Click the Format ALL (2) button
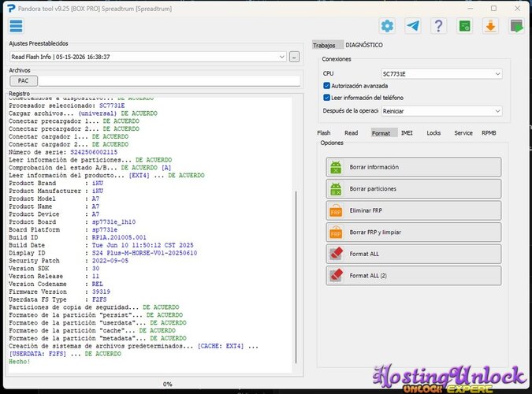Image resolution: width=532 pixels, height=394 pixels. click(x=414, y=276)
